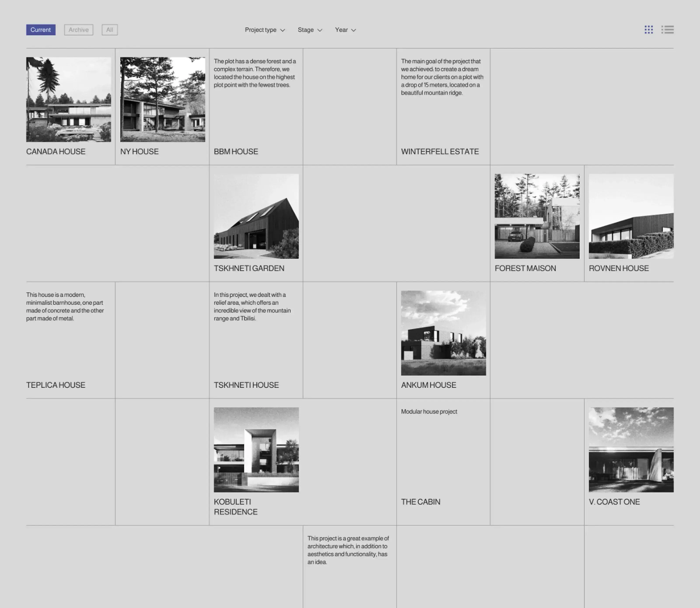Click the ROVNEN HOUSE title

click(x=619, y=268)
